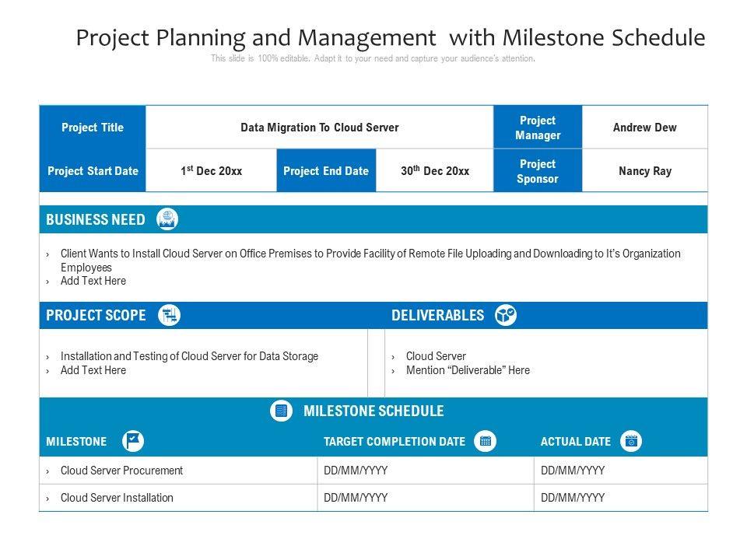Click the Andrew Dew name cell

click(644, 128)
